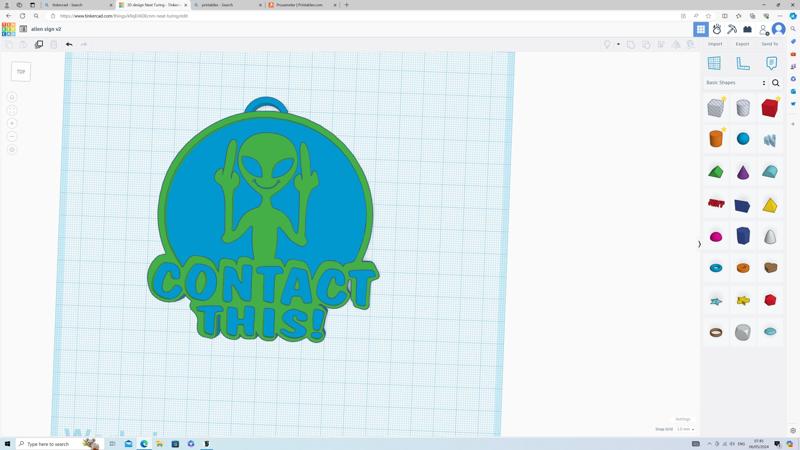Click the TOP view cube

21,71
